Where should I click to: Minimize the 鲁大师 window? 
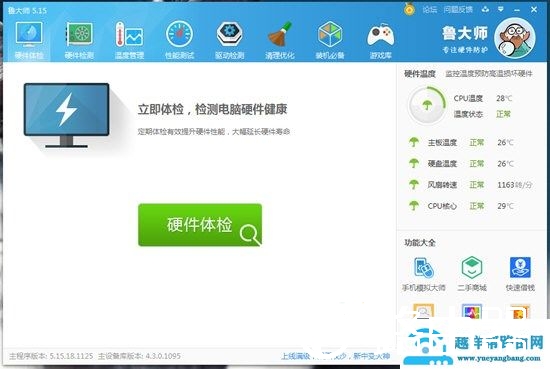pos(517,10)
